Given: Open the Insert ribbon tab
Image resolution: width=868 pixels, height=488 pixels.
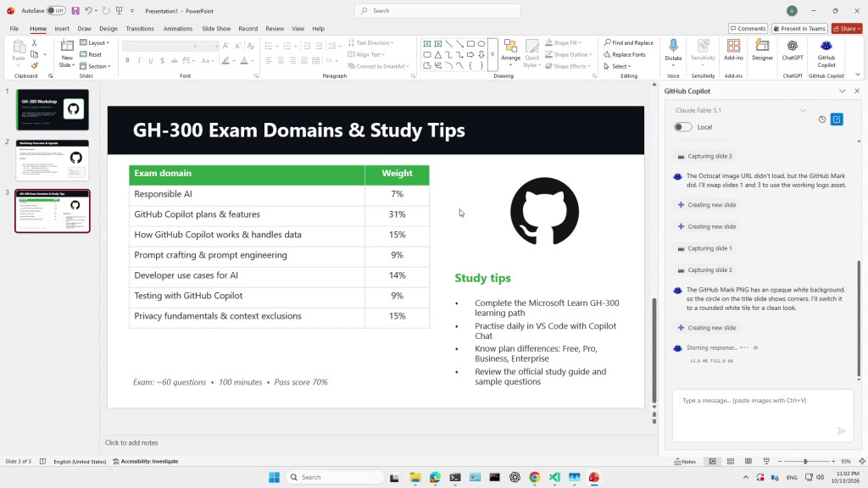Looking at the screenshot, I should pos(62,28).
